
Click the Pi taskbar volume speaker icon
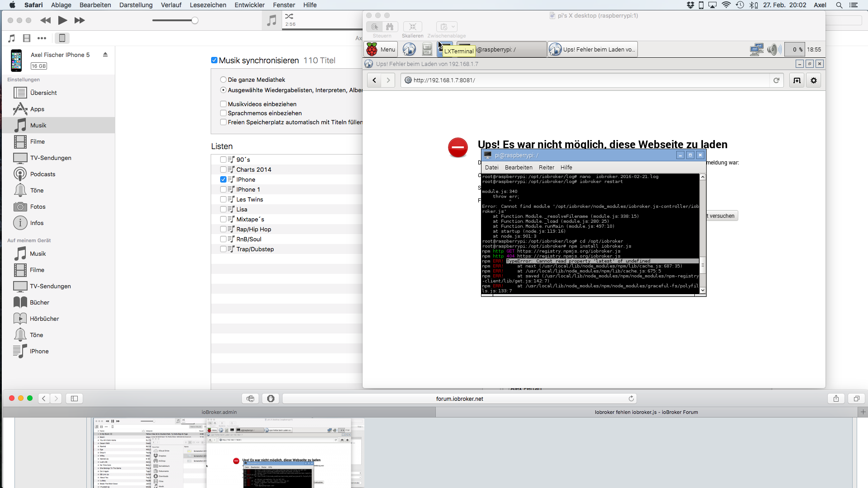click(773, 50)
